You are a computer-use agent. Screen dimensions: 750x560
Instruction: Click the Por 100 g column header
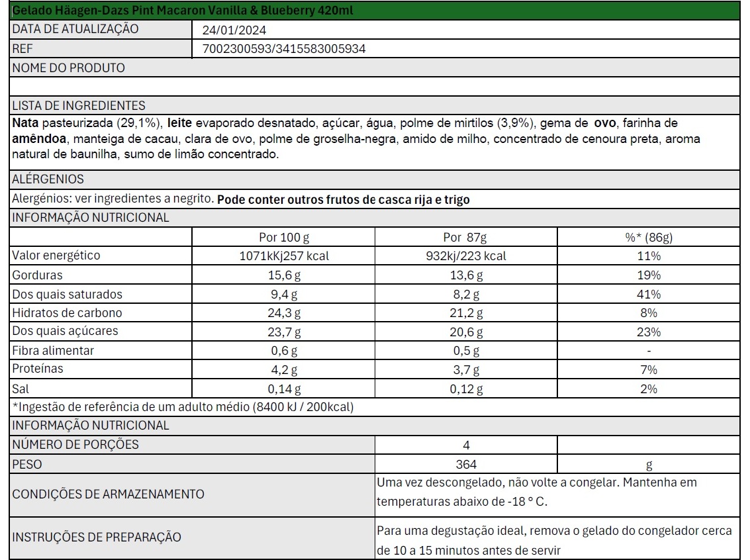click(283, 237)
